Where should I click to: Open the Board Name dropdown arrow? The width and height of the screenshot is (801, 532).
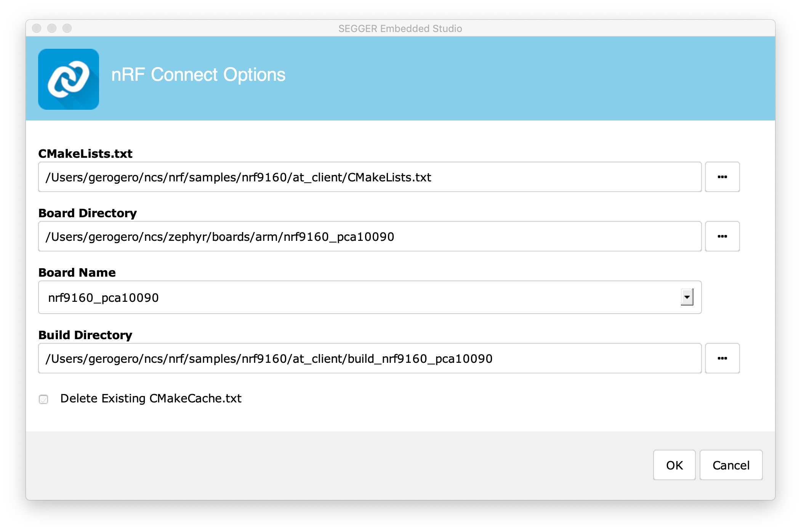click(687, 297)
